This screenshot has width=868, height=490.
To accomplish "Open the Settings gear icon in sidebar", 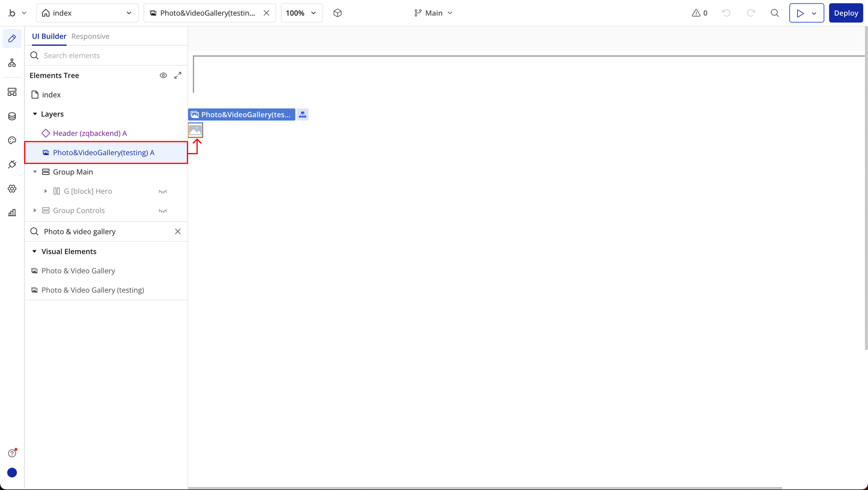I will tap(12, 189).
